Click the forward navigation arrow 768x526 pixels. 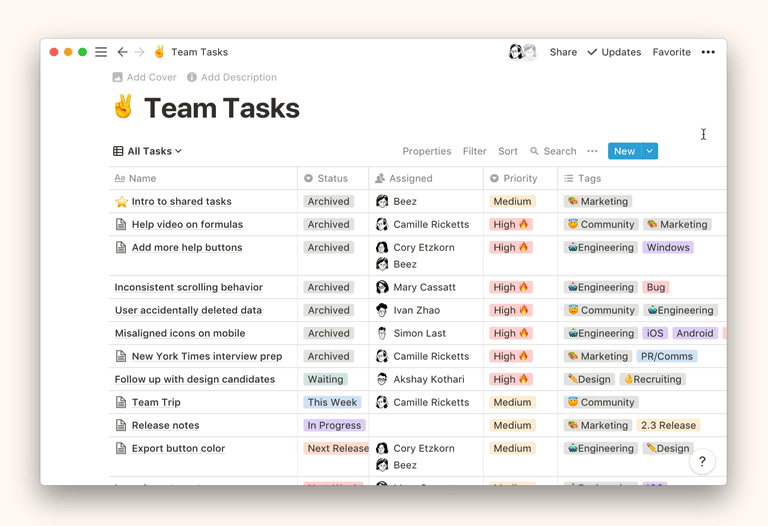pyautogui.click(x=139, y=52)
